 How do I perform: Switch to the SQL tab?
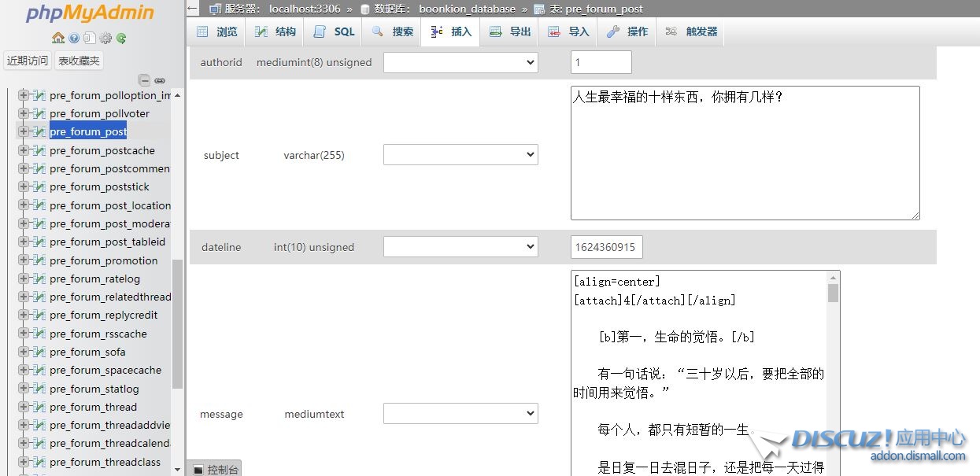pos(335,31)
